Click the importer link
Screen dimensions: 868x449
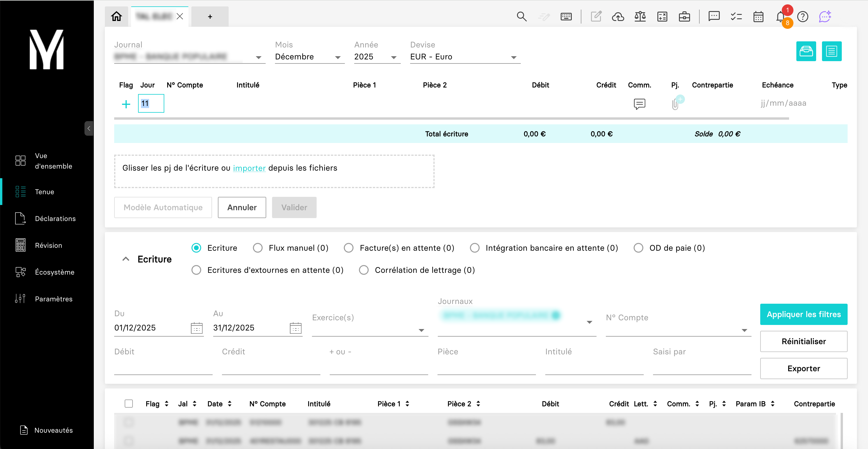(249, 168)
